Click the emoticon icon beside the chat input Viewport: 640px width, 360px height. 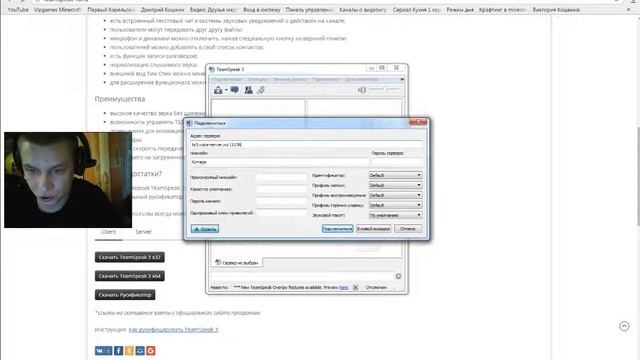[398, 276]
